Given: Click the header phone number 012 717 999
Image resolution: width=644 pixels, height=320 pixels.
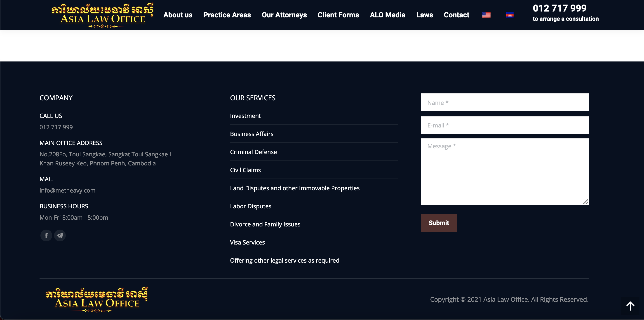Looking at the screenshot, I should [x=559, y=8].
